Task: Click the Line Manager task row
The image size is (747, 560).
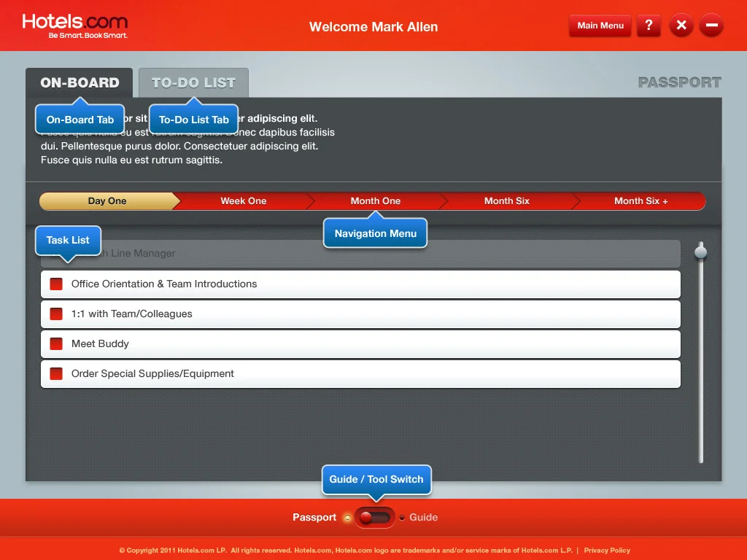Action: (360, 254)
